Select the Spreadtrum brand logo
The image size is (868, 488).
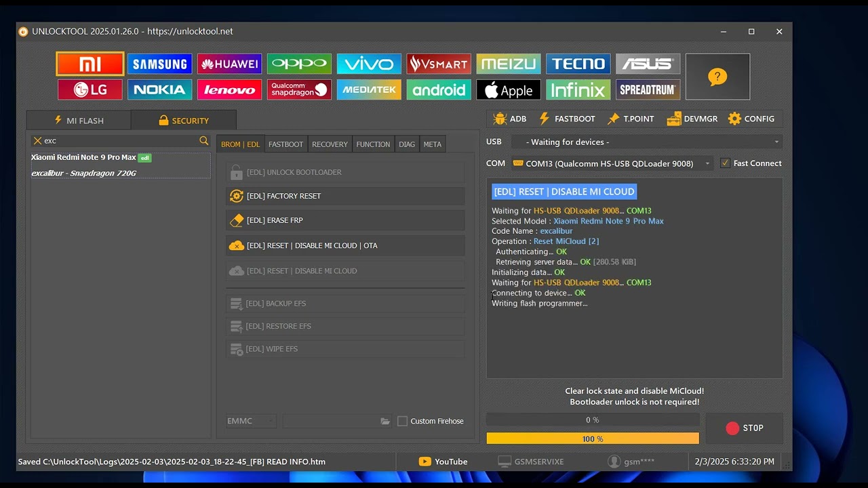pyautogui.click(x=648, y=89)
